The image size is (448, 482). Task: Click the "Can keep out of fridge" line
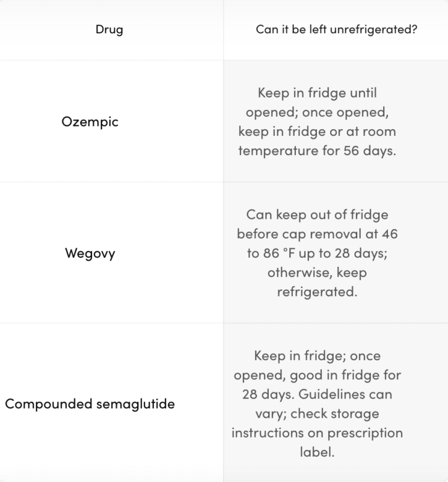(x=317, y=214)
